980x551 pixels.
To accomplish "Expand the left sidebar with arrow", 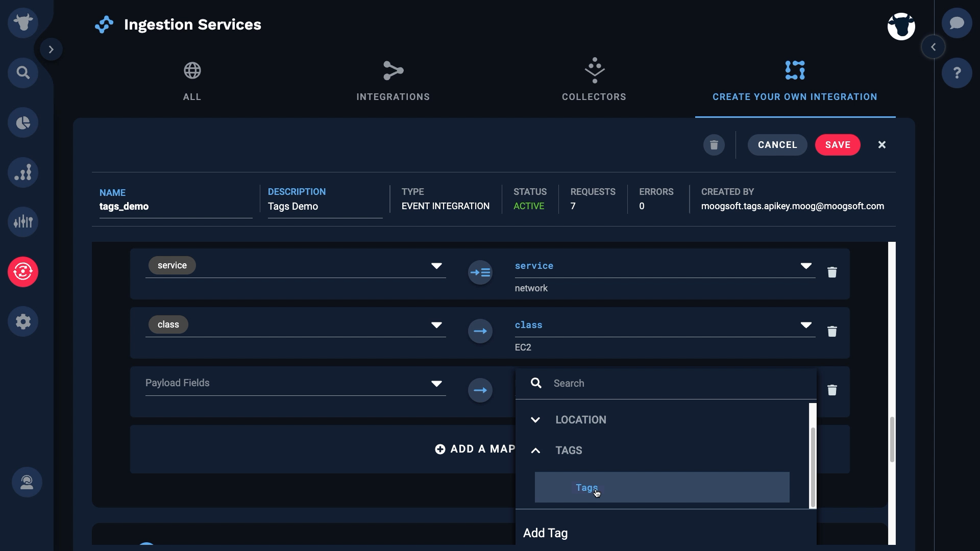I will pyautogui.click(x=51, y=49).
